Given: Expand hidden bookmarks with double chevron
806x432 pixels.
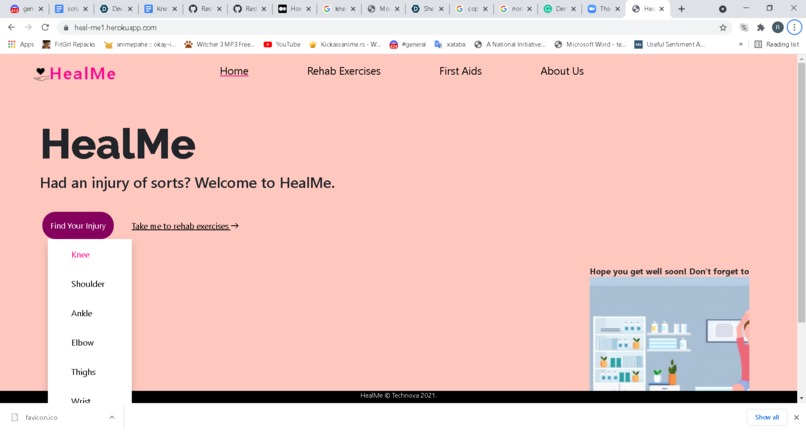Looking at the screenshot, I should pos(741,45).
